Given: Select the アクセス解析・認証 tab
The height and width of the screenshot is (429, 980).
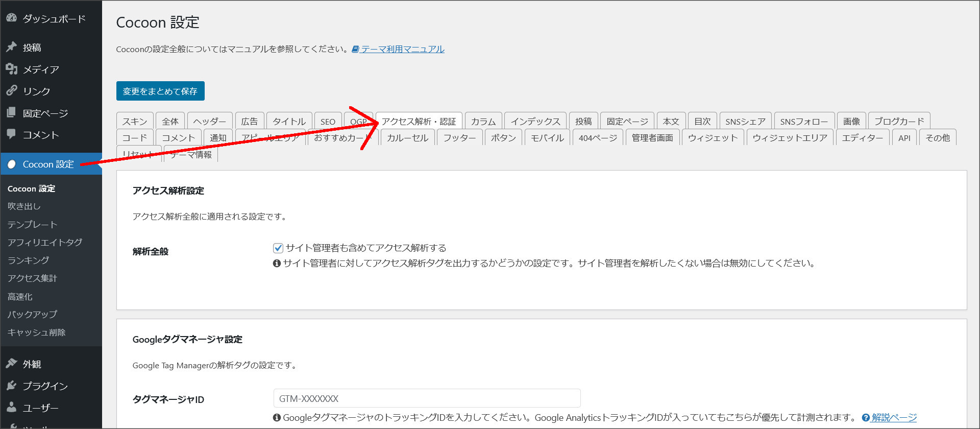Looking at the screenshot, I should [x=419, y=121].
